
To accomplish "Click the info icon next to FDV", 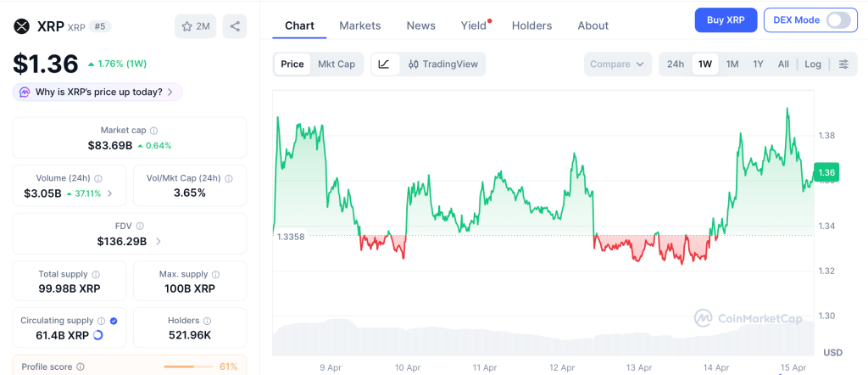I will point(140,227).
